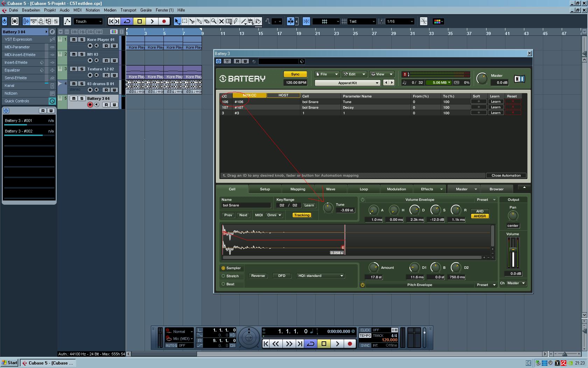Open the MIDI Omni channel dropdown
588x368 pixels.
(x=274, y=215)
